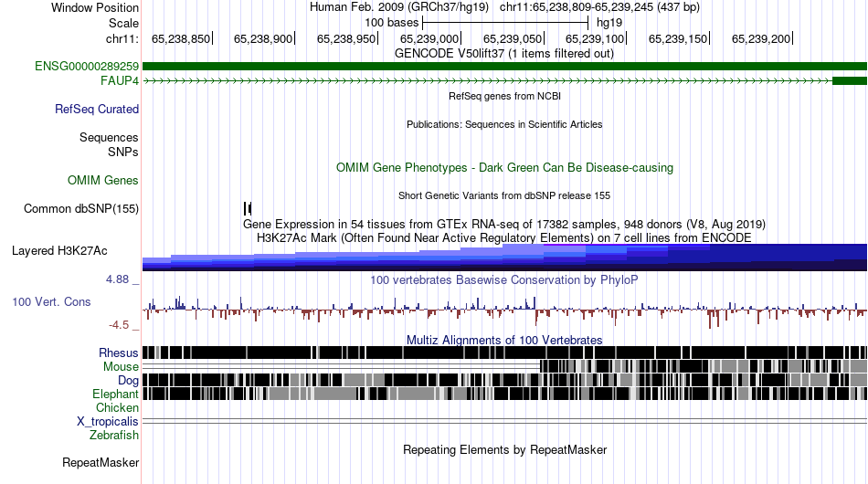Click Publications: Sequences in Scientific Articles title
The image size is (868, 484).
point(504,124)
